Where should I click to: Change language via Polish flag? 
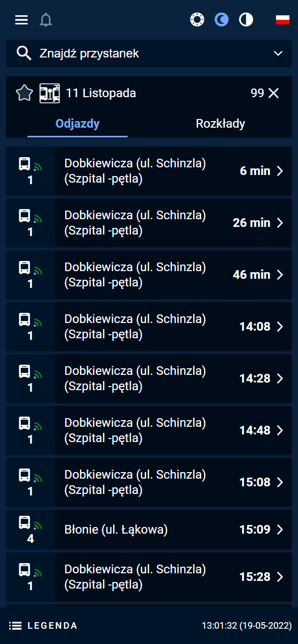pyautogui.click(x=283, y=20)
